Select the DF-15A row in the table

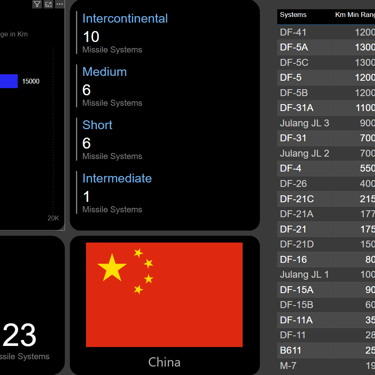coord(326,290)
